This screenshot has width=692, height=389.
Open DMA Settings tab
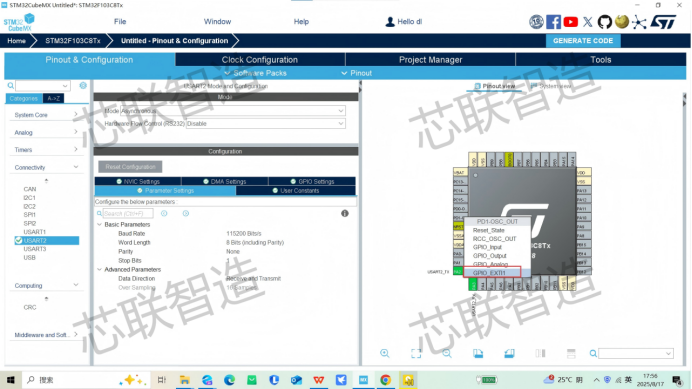[225, 181]
